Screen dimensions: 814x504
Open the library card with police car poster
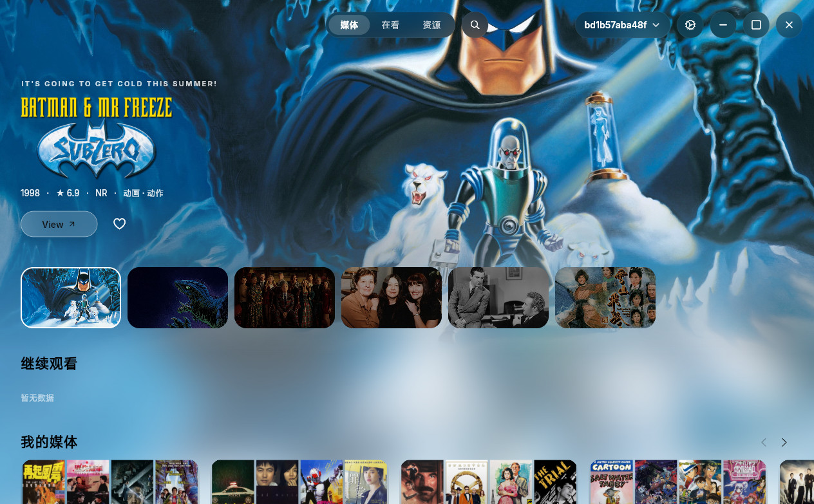click(299, 481)
